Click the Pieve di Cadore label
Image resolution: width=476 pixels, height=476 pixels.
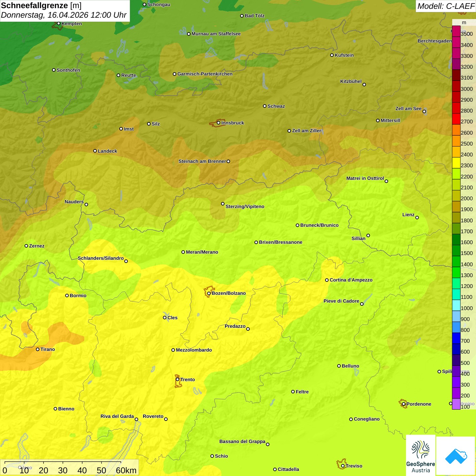coord(341,301)
